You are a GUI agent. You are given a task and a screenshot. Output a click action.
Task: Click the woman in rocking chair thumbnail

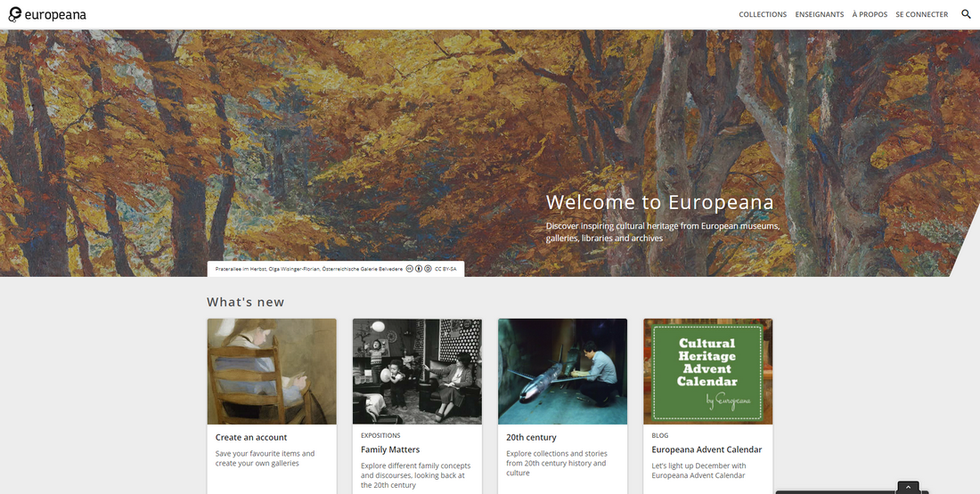[x=272, y=371]
